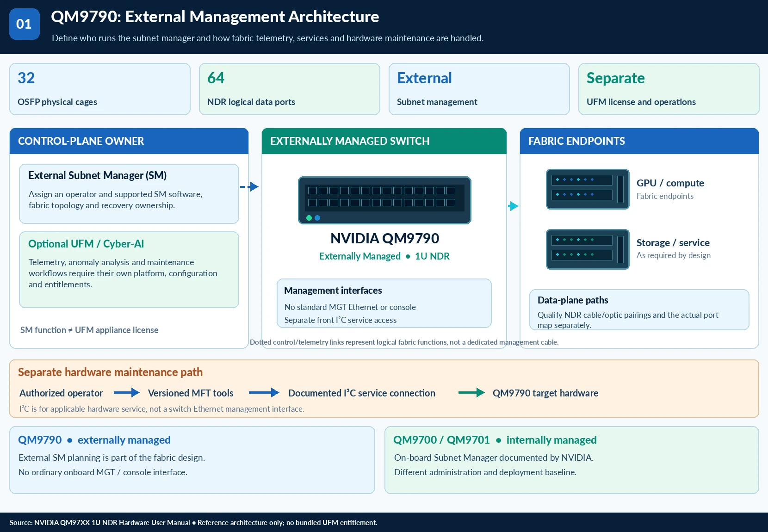Click the 'External' subnet management stat
768x532 pixels.
coord(479,89)
